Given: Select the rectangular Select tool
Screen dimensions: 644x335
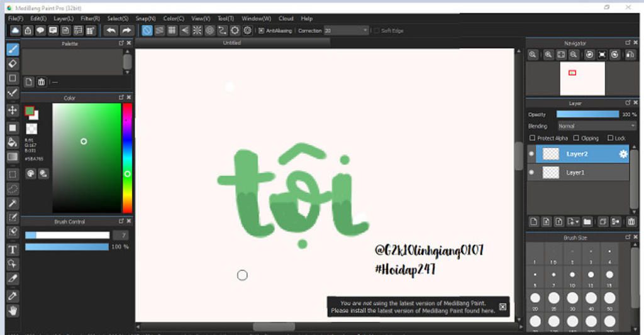Looking at the screenshot, I should click(x=13, y=175).
